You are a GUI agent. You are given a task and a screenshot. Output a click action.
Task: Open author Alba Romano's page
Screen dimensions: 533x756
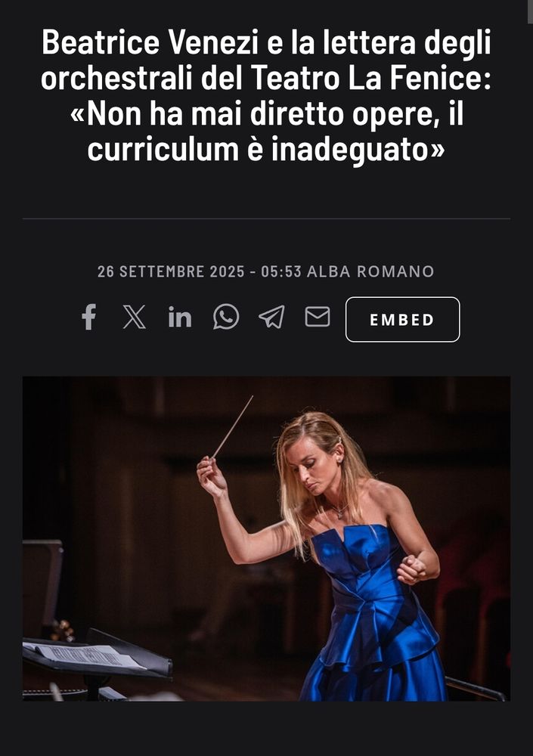point(370,271)
